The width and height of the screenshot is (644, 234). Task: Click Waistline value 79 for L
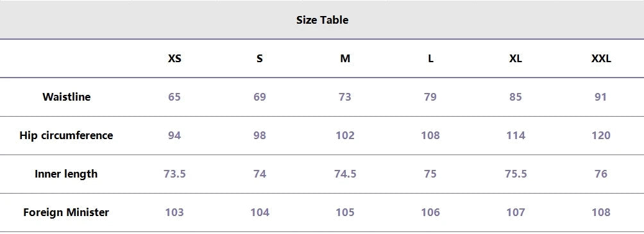tap(430, 97)
